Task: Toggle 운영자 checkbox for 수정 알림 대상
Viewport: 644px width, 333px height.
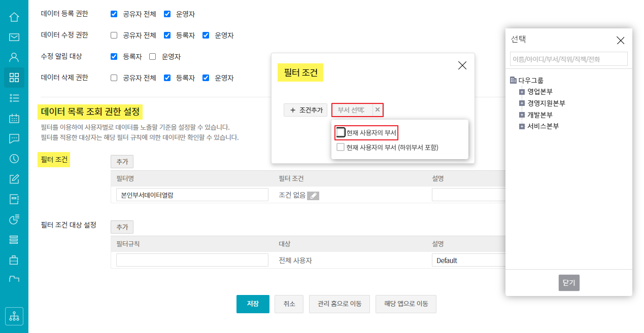Action: [x=153, y=57]
